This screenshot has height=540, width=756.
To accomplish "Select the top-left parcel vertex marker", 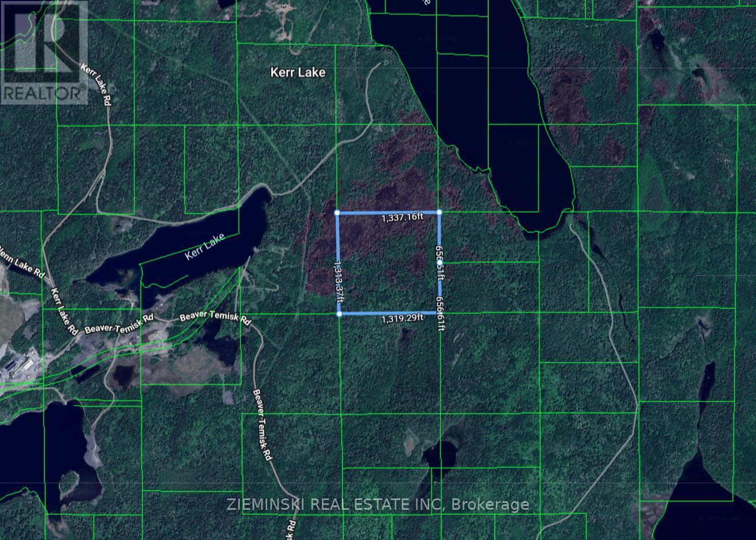I will (338, 213).
